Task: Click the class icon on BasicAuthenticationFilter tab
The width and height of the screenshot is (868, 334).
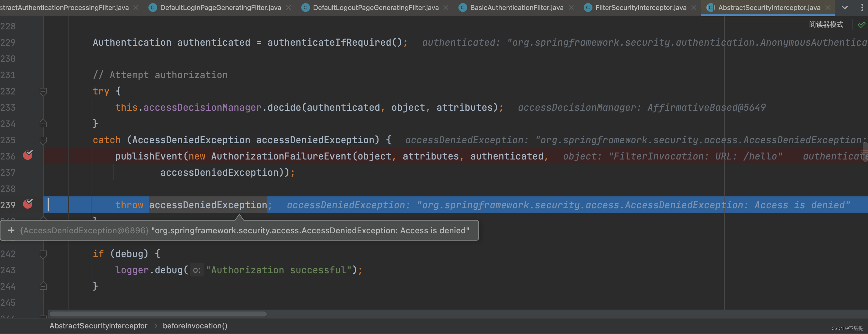Action: pos(462,8)
